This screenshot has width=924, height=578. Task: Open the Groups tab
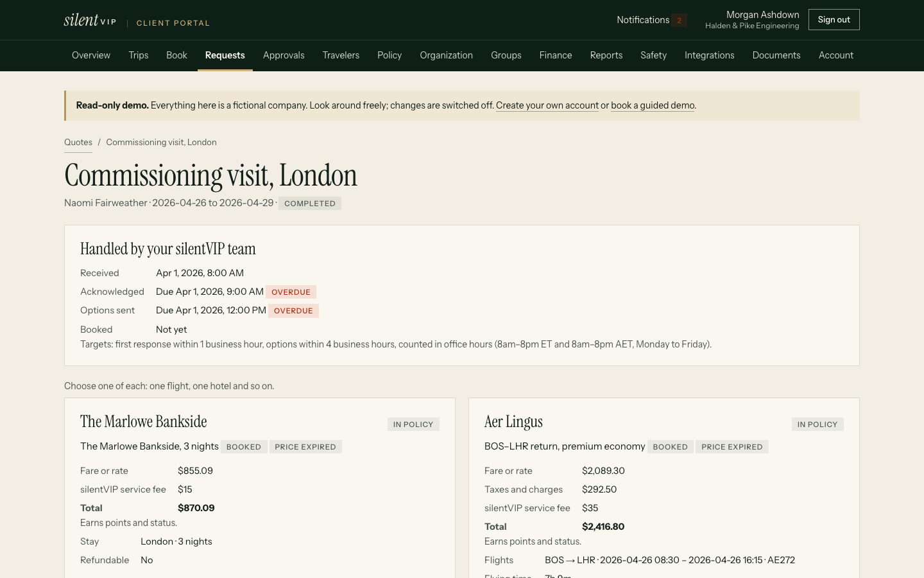[506, 55]
